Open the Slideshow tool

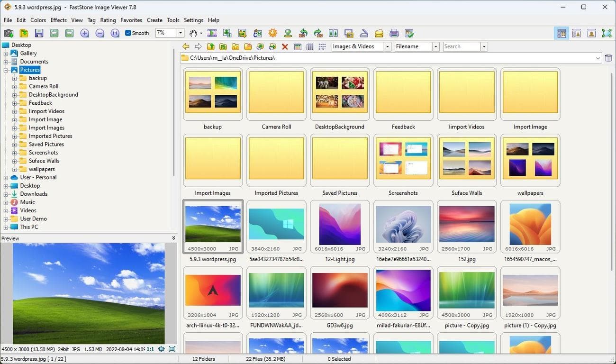pyautogui.click(x=212, y=33)
